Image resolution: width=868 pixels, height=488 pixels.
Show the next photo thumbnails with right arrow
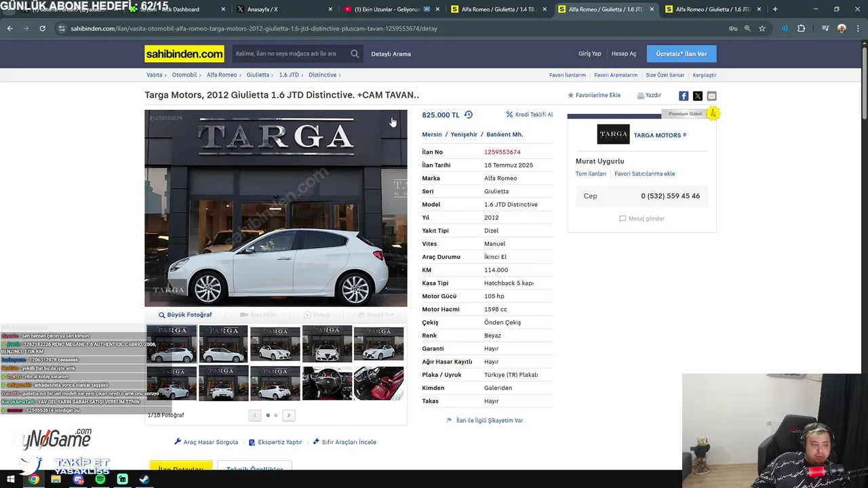pyautogui.click(x=289, y=415)
